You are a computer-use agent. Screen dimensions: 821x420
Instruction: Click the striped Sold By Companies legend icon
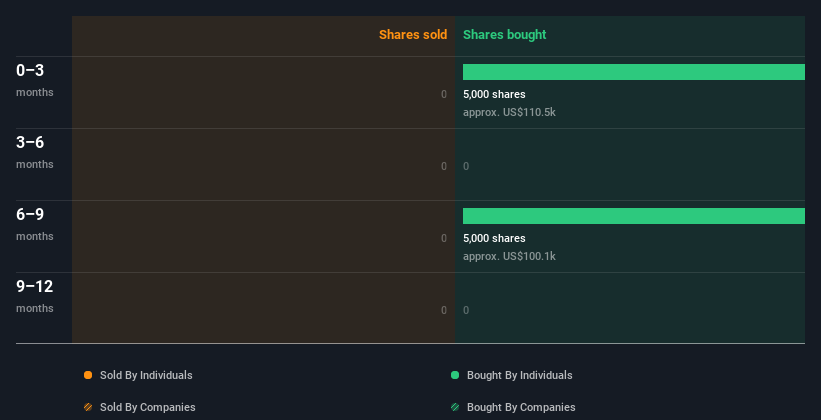pyautogui.click(x=88, y=407)
